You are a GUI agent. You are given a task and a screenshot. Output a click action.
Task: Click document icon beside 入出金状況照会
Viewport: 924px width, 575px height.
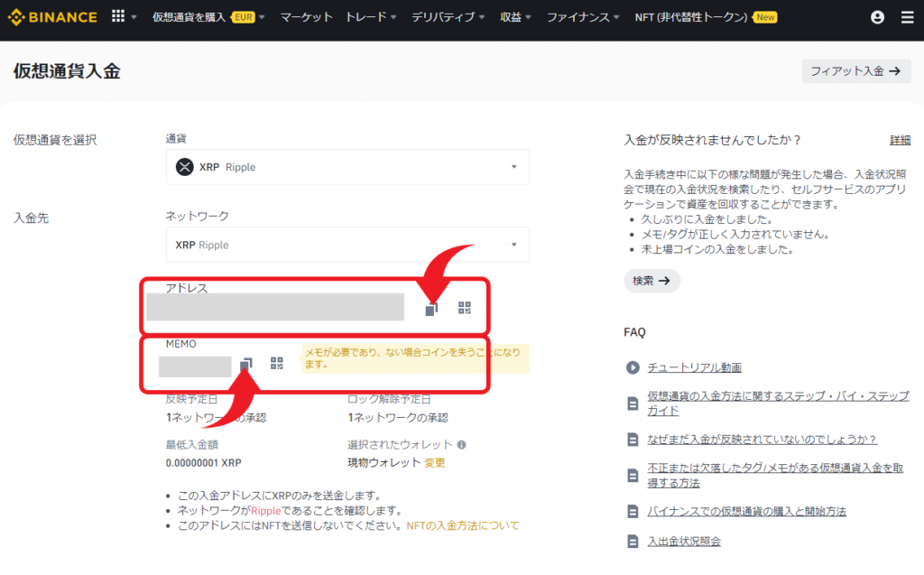[x=633, y=541]
